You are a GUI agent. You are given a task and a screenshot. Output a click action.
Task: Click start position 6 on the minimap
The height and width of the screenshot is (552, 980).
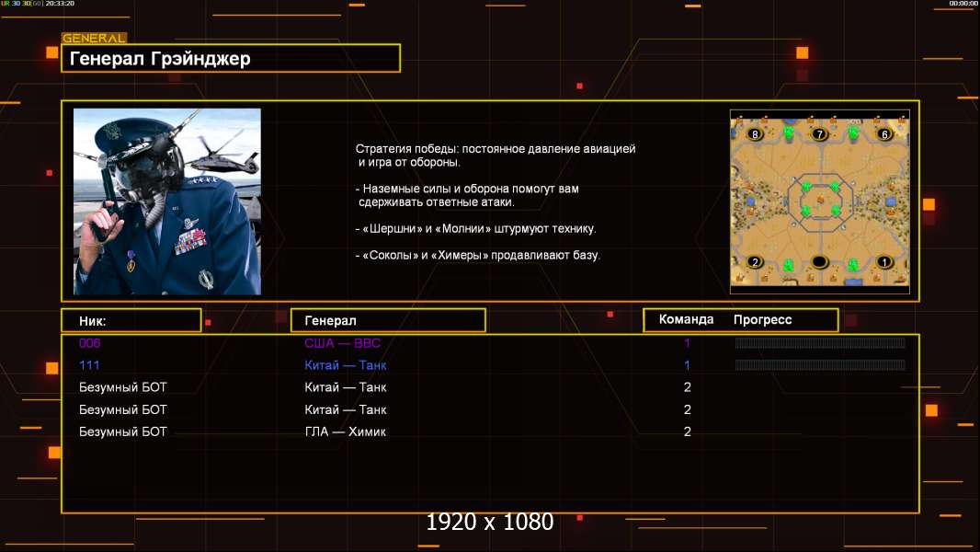[884, 133]
